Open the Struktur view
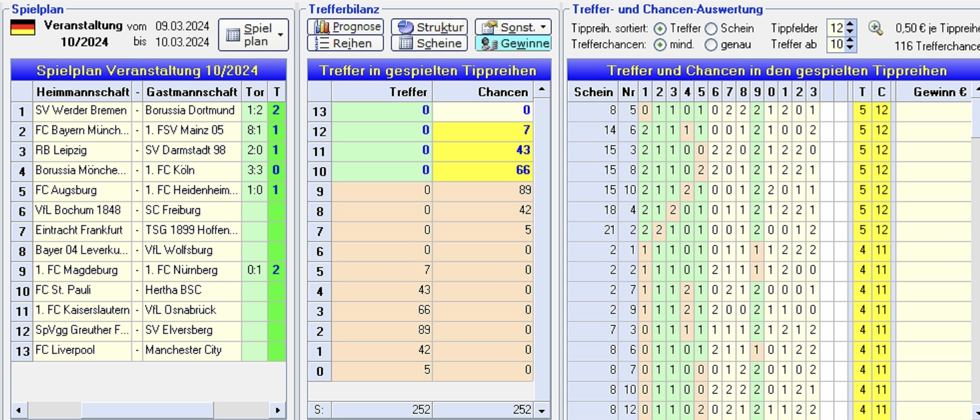This screenshot has width=980, height=420. pyautogui.click(x=429, y=27)
